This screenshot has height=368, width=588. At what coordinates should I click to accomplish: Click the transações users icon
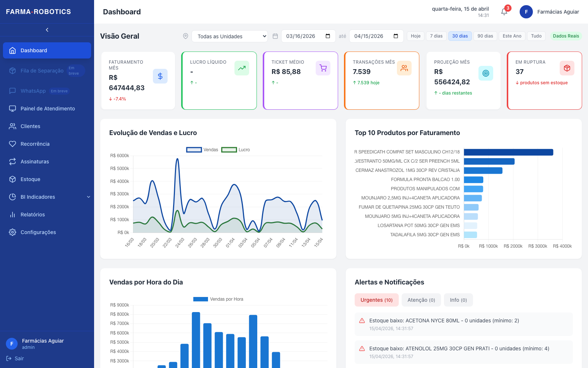(x=404, y=68)
